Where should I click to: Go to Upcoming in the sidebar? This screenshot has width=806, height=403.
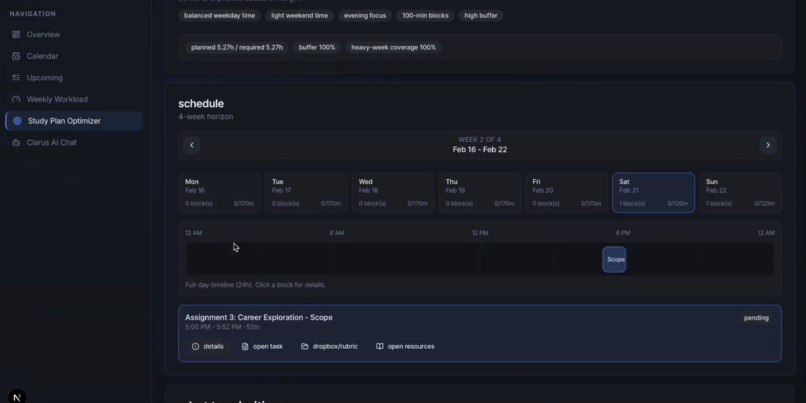pyautogui.click(x=74, y=78)
